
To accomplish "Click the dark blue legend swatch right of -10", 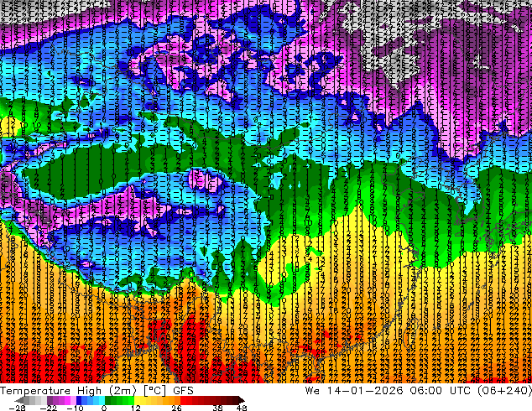I will pos(79,400).
